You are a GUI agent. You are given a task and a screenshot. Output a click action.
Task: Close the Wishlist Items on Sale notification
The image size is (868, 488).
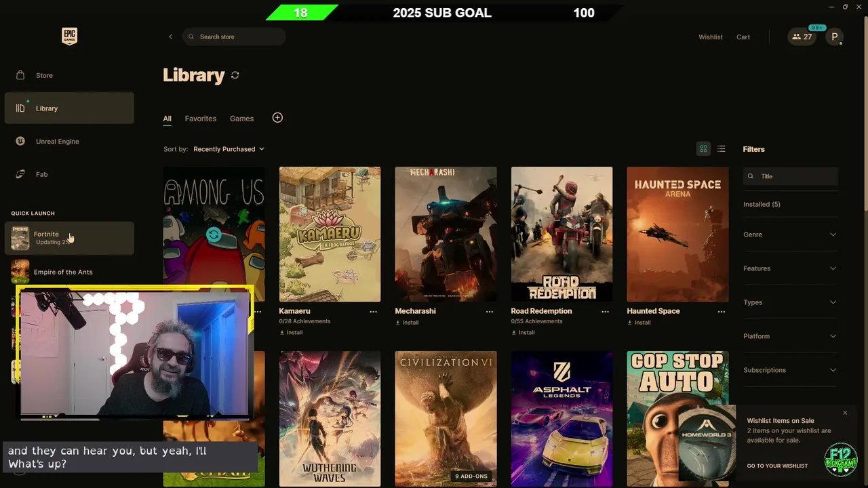pyautogui.click(x=845, y=413)
